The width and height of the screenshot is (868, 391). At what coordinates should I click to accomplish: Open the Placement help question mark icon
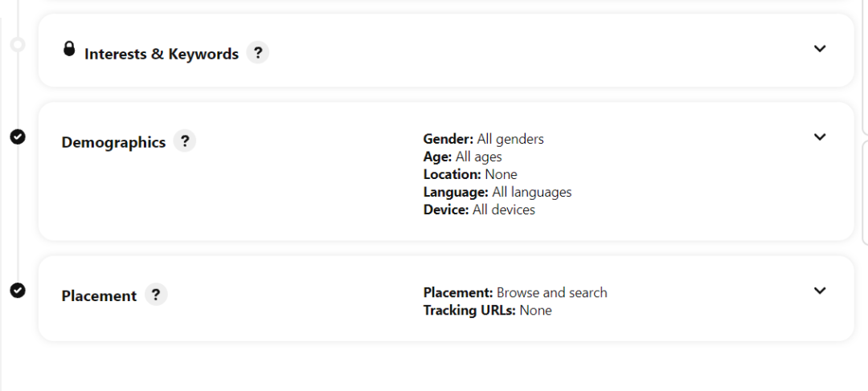[x=156, y=294]
